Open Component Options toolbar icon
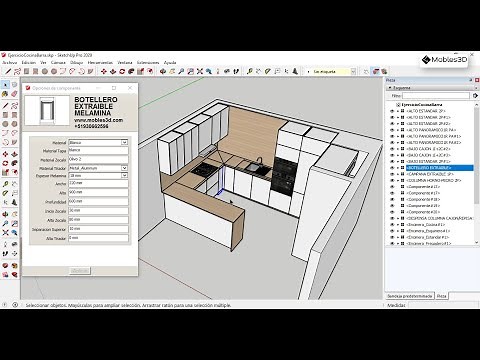480x360 pixels. click(x=376, y=71)
